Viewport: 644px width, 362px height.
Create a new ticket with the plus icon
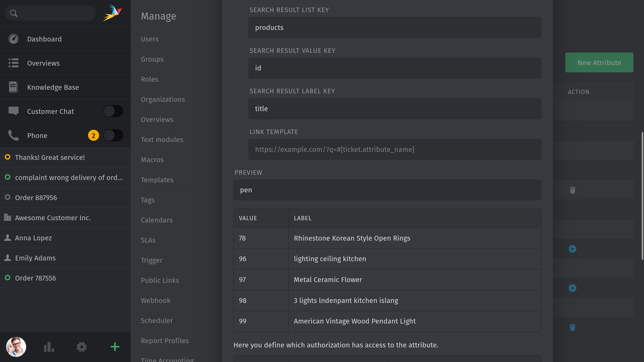[115, 347]
